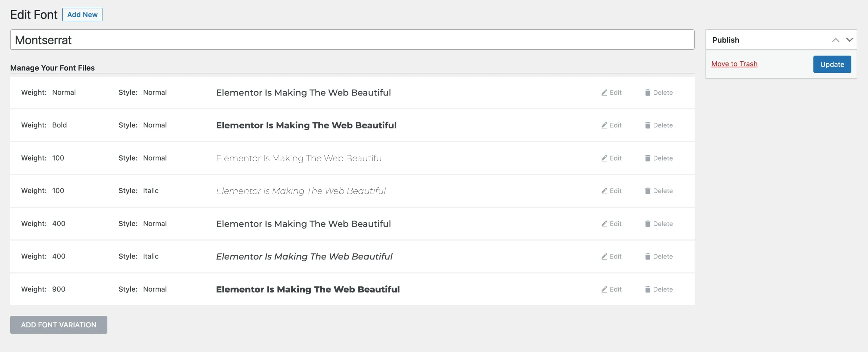
Task: Delete the Weight Normal font variation
Action: (658, 92)
